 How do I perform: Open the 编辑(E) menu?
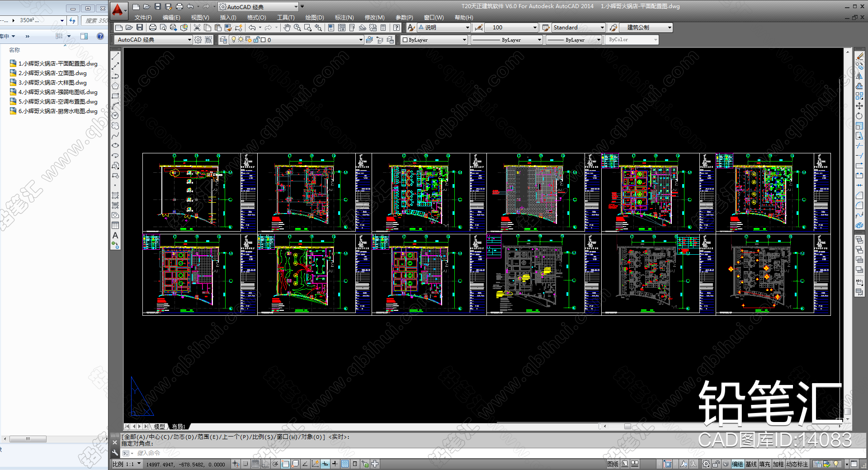tap(171, 18)
